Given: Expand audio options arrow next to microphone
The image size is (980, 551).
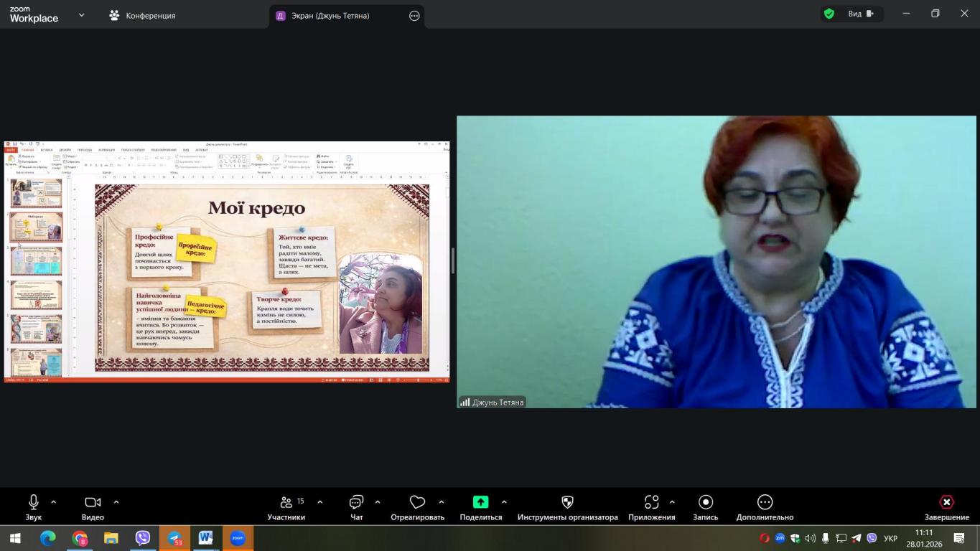Looking at the screenshot, I should pos(53,502).
